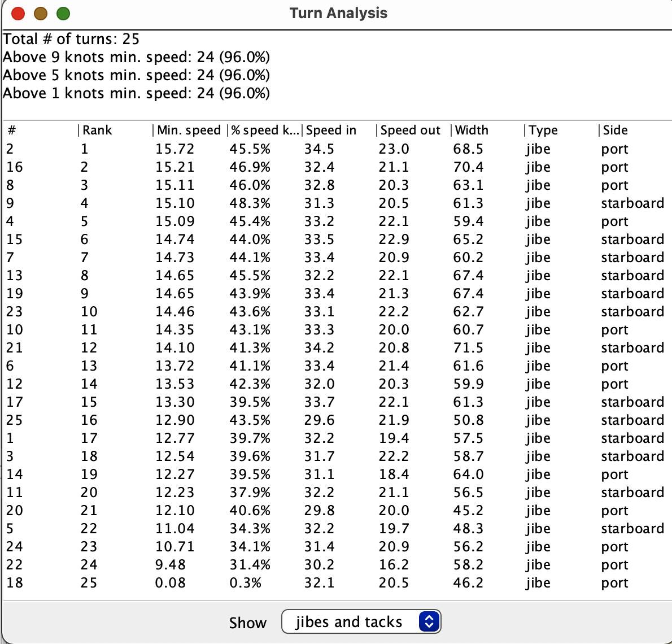Sort by % speed kept column
The width and height of the screenshot is (672, 644).
[264, 130]
